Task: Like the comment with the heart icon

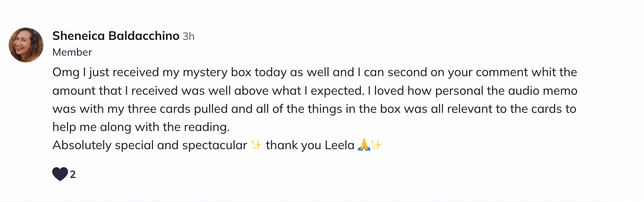Action: (60, 174)
